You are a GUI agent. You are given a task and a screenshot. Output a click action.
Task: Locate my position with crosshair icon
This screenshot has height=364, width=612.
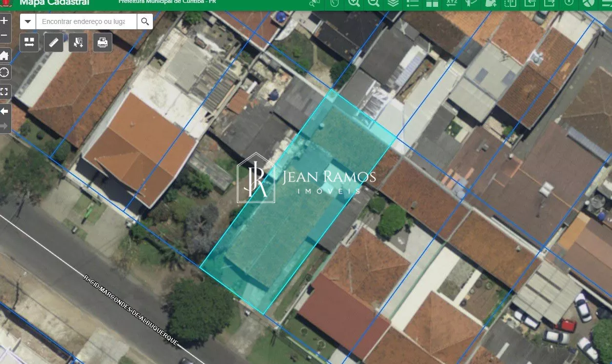pos(4,73)
